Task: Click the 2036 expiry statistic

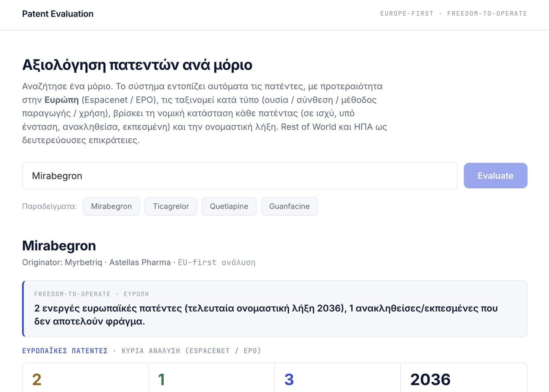Action: tap(430, 380)
